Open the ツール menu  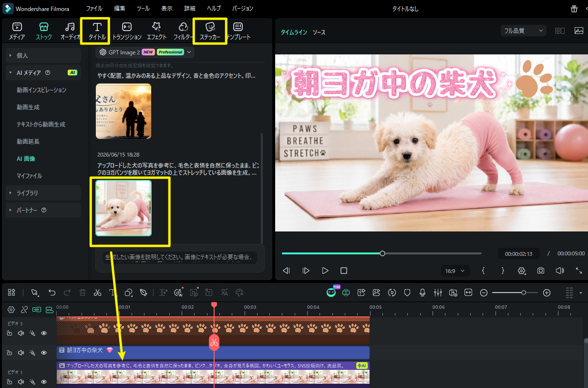[x=143, y=9]
